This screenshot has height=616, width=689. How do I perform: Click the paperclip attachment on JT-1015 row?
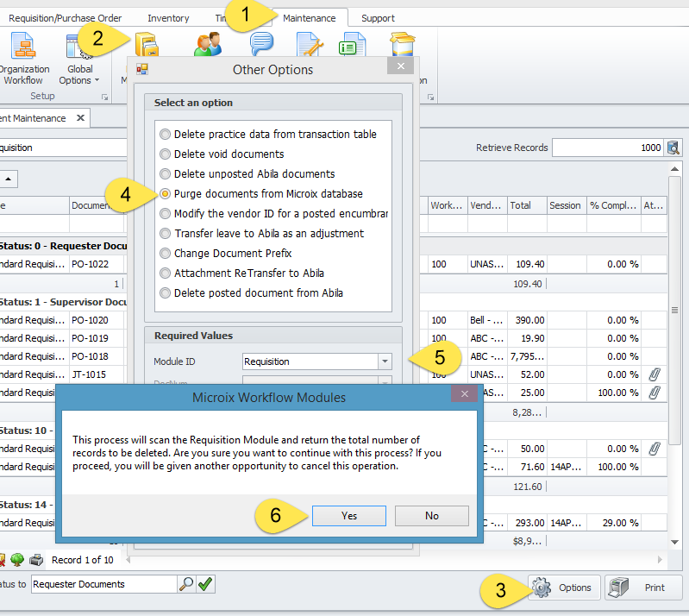coord(655,374)
